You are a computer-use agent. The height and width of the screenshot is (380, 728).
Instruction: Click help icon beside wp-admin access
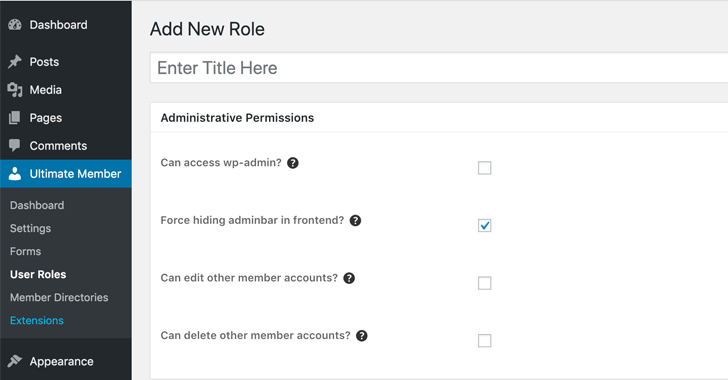tap(292, 163)
